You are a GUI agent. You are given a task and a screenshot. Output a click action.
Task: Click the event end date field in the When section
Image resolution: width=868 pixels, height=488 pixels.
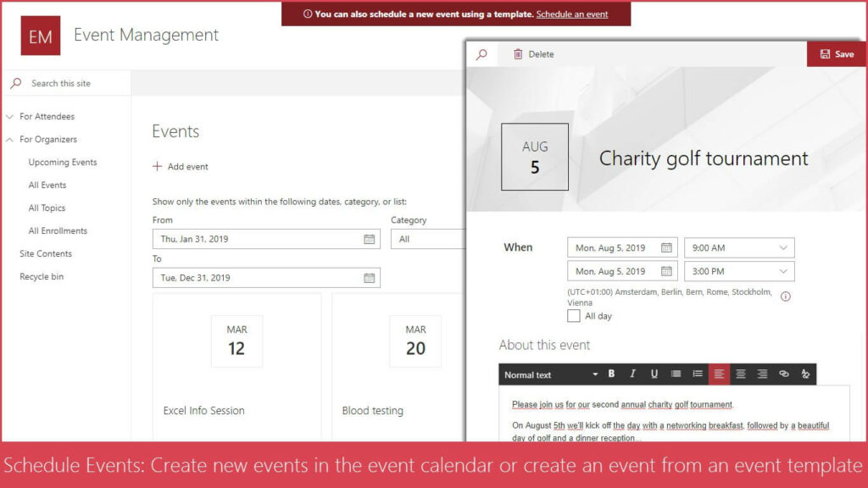pyautogui.click(x=622, y=271)
